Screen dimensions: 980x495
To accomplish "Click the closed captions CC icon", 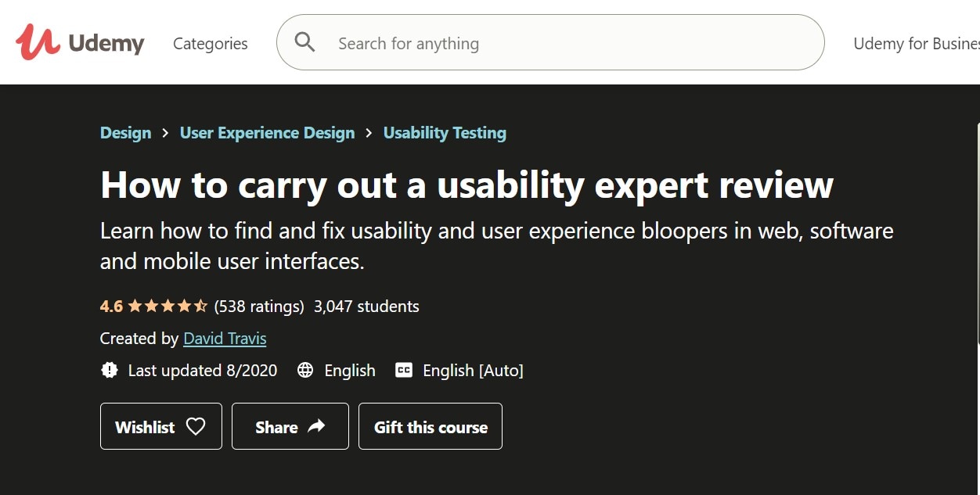I will click(x=404, y=370).
